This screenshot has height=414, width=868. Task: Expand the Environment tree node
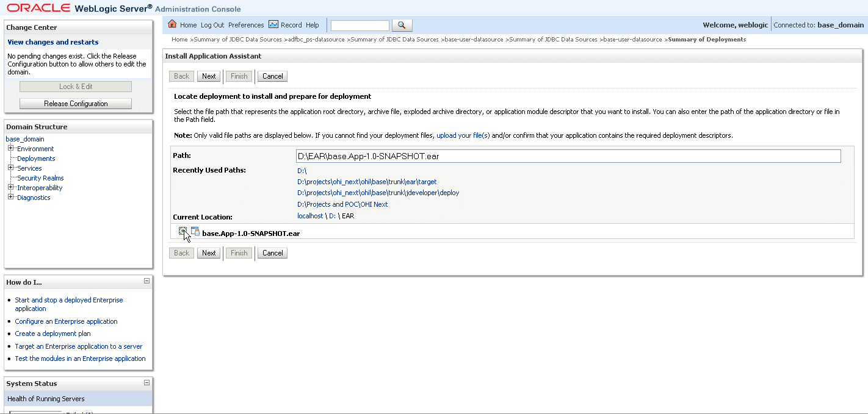click(10, 148)
